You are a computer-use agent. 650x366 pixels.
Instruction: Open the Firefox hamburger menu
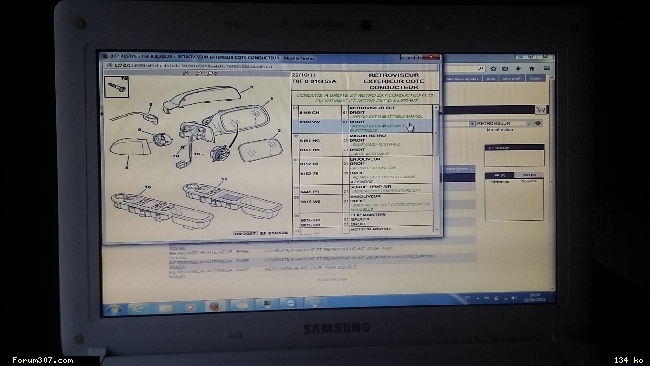(x=547, y=68)
